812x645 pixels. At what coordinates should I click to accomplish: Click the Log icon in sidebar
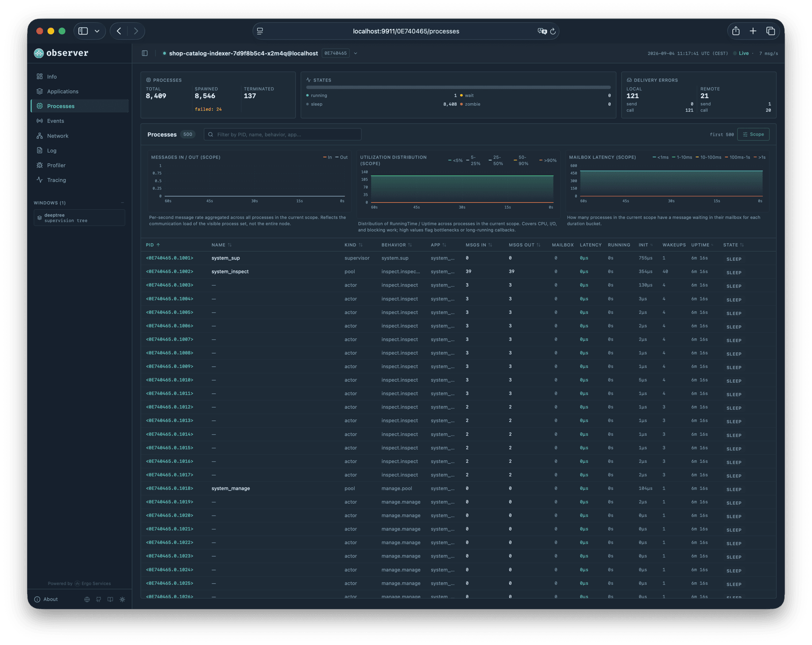point(40,150)
